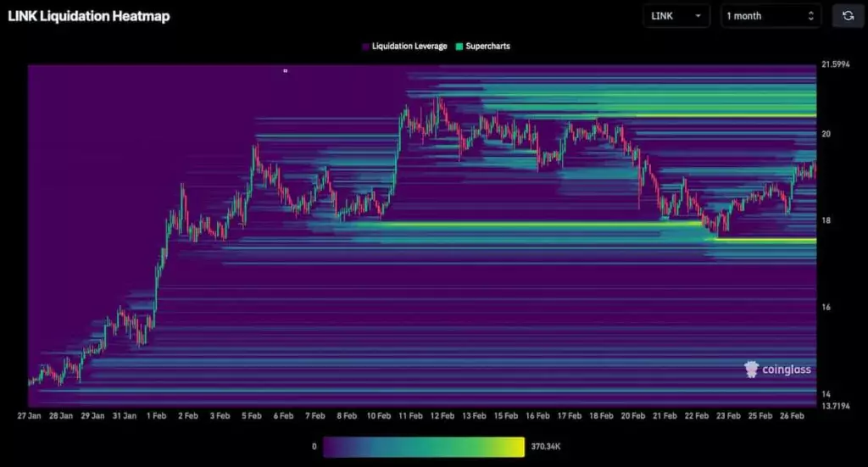Click the 16 price axis label

point(826,307)
